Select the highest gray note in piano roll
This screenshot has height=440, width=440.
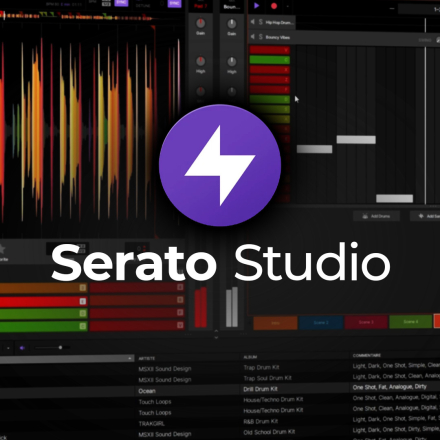(x=356, y=139)
